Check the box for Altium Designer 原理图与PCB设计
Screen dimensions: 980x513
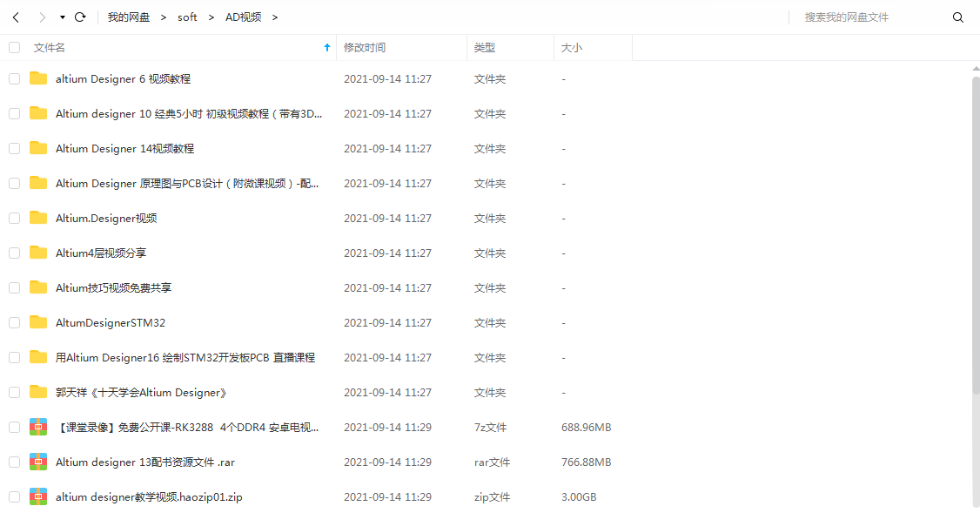[15, 183]
